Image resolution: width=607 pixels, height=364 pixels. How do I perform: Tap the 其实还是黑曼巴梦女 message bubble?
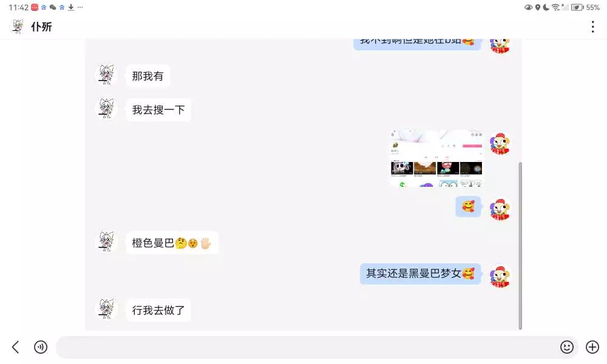pyautogui.click(x=420, y=274)
